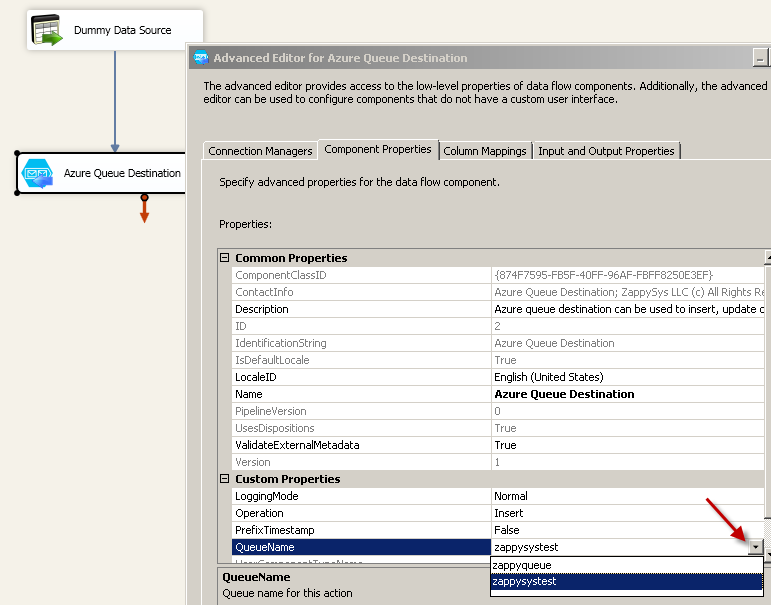The image size is (771, 605).
Task: Click the LocaleID value English (United States)
Action: (x=548, y=377)
